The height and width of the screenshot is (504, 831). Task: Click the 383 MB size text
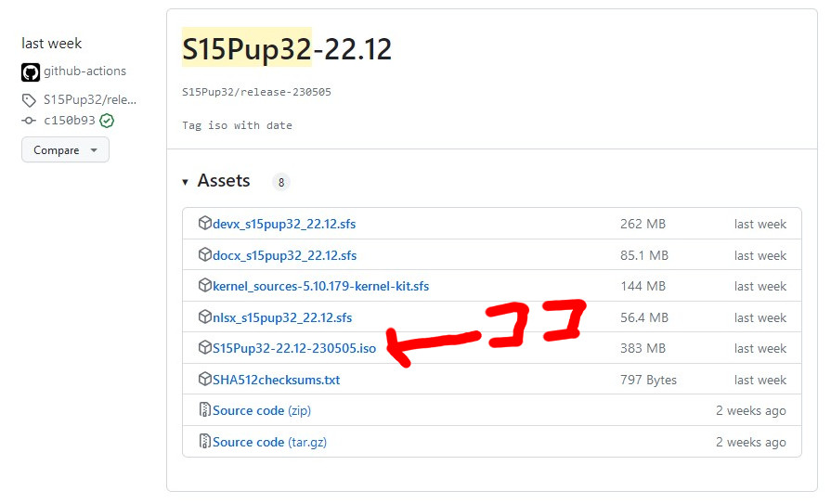[643, 348]
